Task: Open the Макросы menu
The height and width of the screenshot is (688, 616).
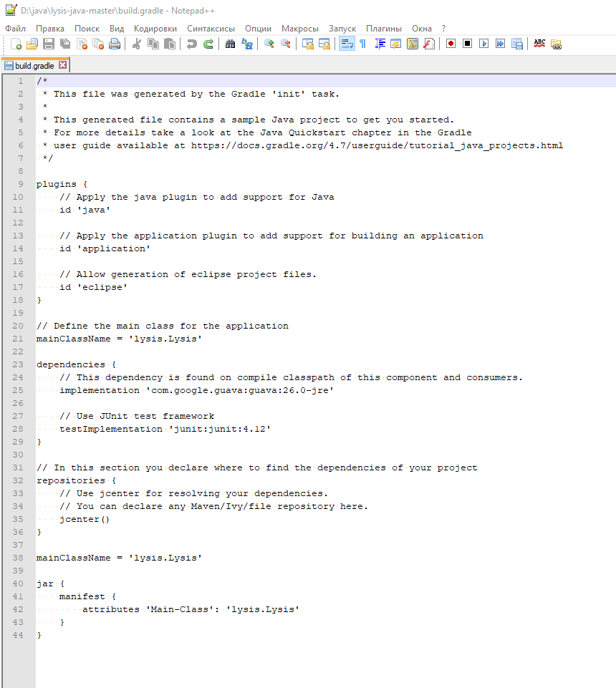Action: (x=299, y=29)
